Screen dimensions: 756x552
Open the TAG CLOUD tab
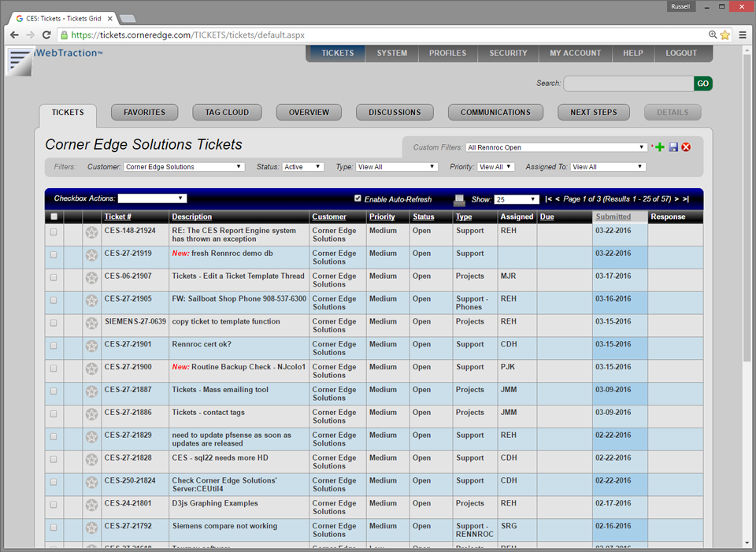point(227,113)
